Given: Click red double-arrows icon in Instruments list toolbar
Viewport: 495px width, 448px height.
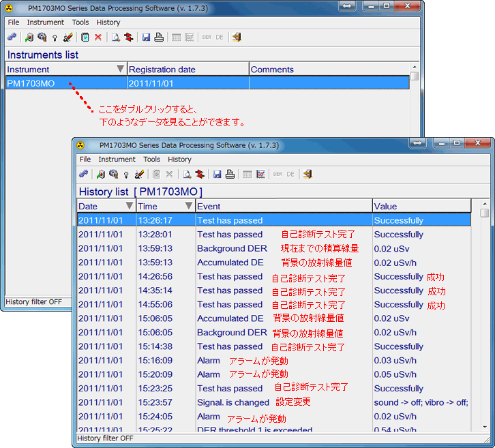Looking at the screenshot, I should click(128, 38).
